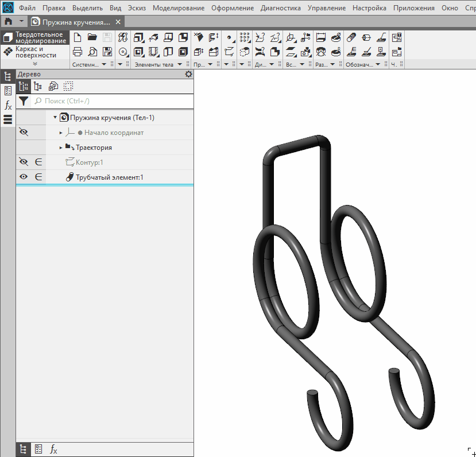The height and width of the screenshot is (457, 476).
Task: Open tree panel settings gear
Action: [188, 74]
